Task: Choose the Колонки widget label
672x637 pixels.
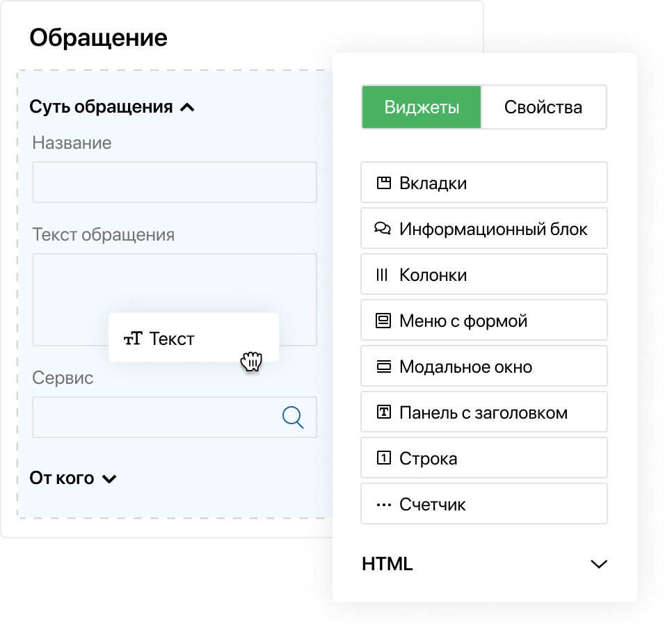Action: tap(433, 275)
